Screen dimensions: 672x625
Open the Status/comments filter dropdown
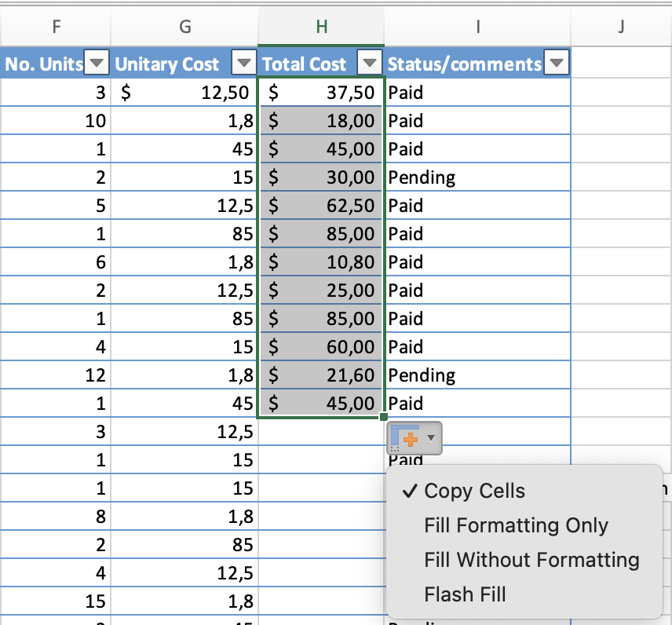(x=557, y=64)
